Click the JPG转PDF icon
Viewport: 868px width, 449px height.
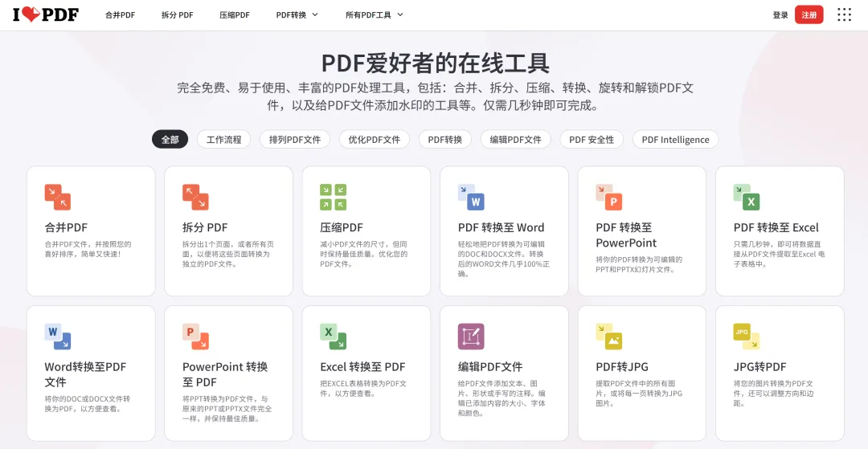pyautogui.click(x=747, y=337)
